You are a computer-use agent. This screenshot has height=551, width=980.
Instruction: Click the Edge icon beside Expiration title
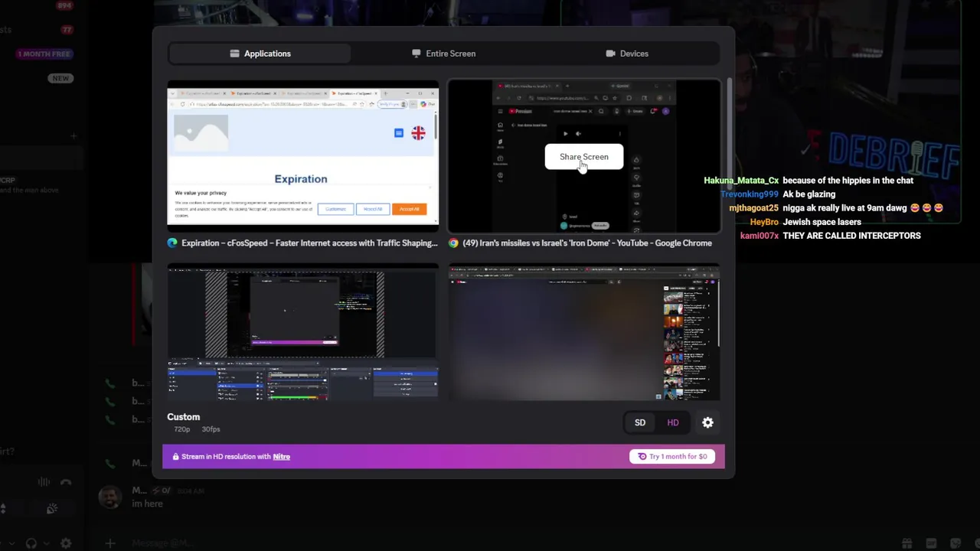coord(172,243)
